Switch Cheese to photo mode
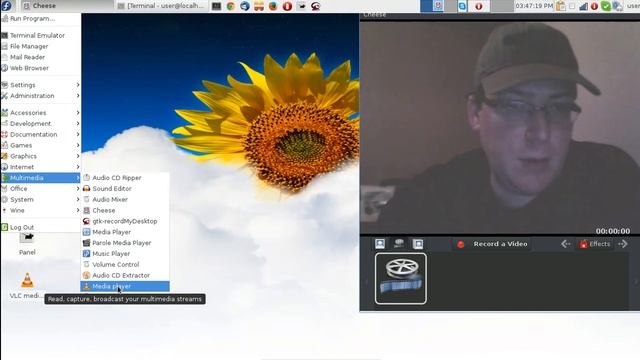This screenshot has width=640, height=360. 380,244
